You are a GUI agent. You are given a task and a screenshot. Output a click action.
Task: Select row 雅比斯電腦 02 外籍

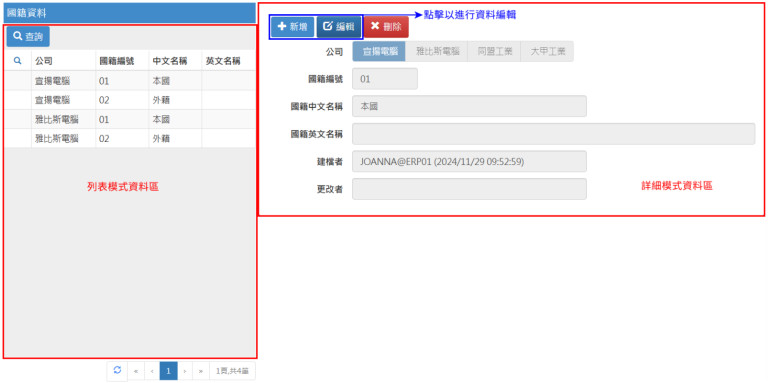(130, 139)
